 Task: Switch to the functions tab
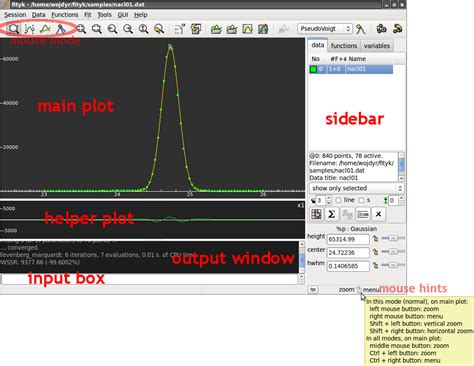click(x=344, y=46)
